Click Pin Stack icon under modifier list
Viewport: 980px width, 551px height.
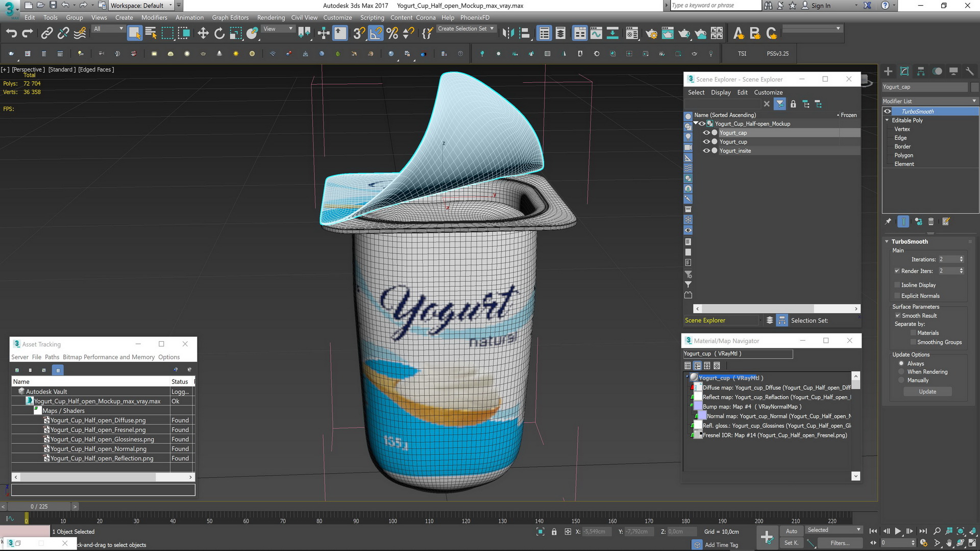tap(888, 221)
